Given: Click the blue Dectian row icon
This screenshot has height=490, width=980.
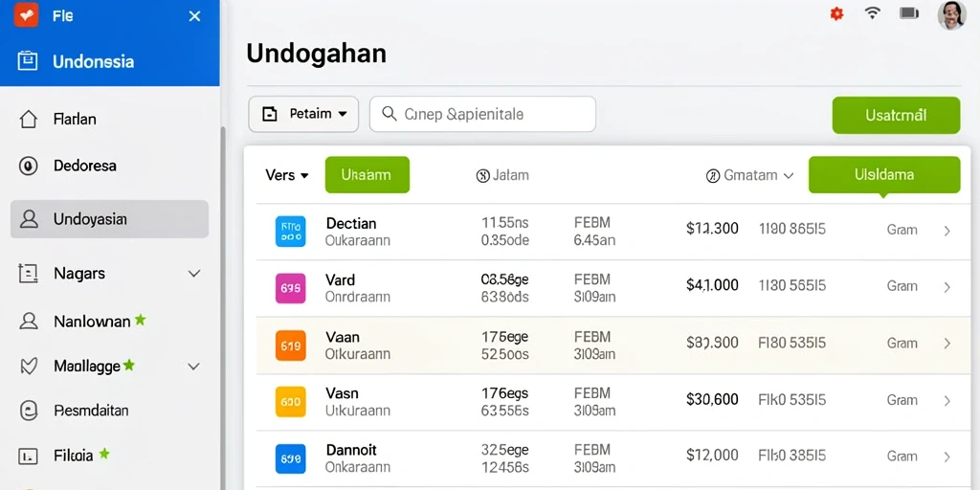Looking at the screenshot, I should (291, 232).
